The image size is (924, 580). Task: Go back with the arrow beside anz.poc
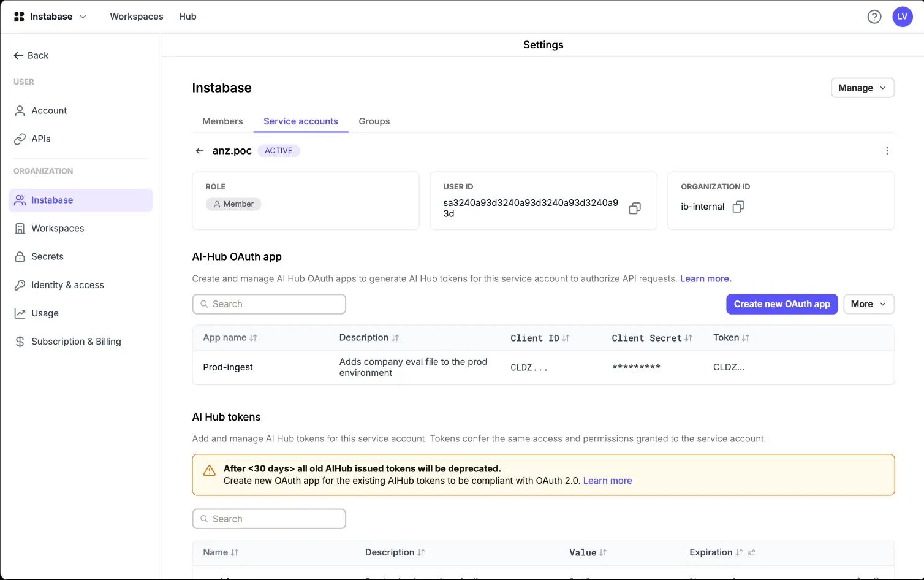click(x=200, y=151)
